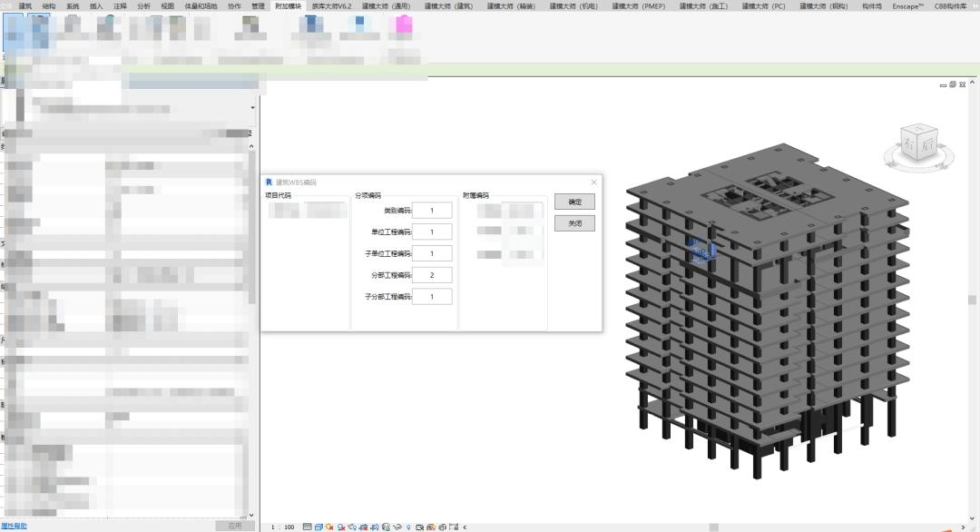The width and height of the screenshot is (980, 532).
Task: Open Temporary View Properties icon
Action: 419,527
